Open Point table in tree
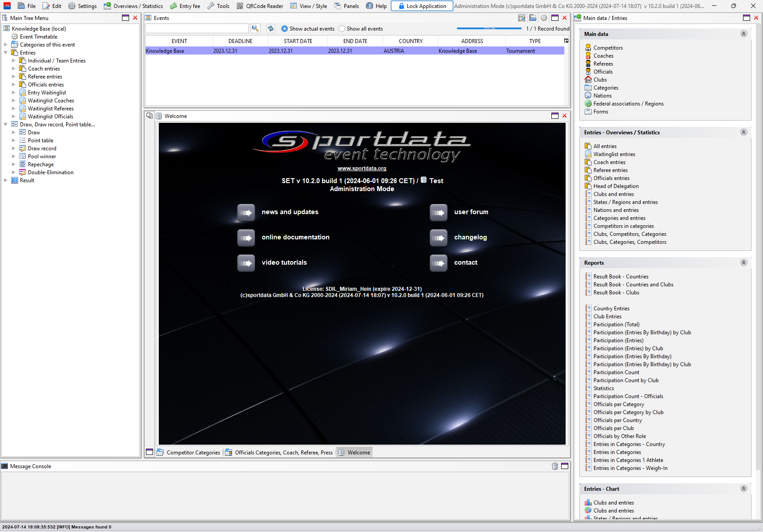 [x=40, y=141]
